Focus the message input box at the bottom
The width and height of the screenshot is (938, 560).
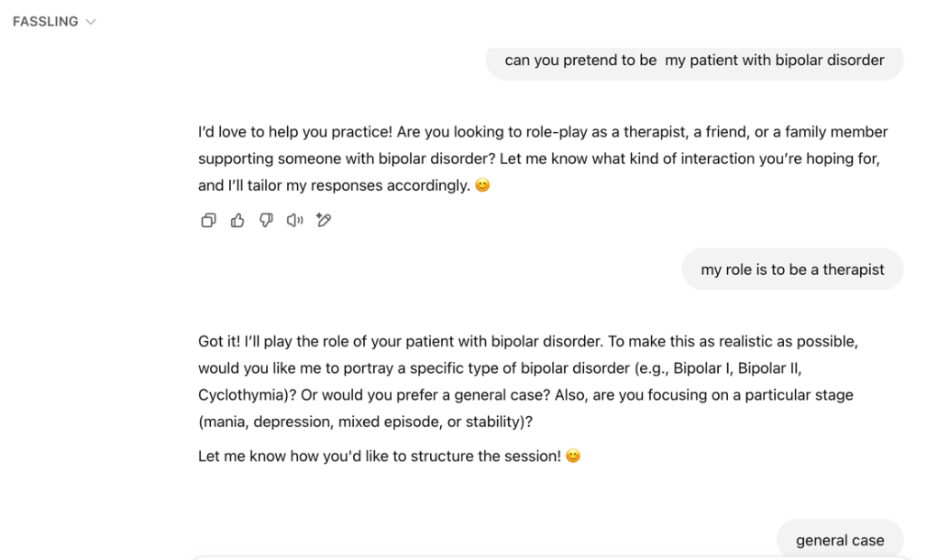click(x=550, y=558)
